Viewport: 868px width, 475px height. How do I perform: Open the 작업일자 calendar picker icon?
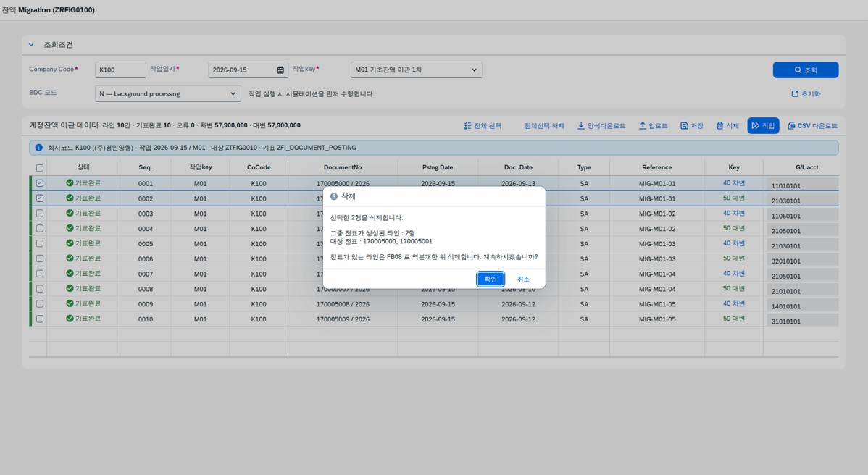point(280,70)
